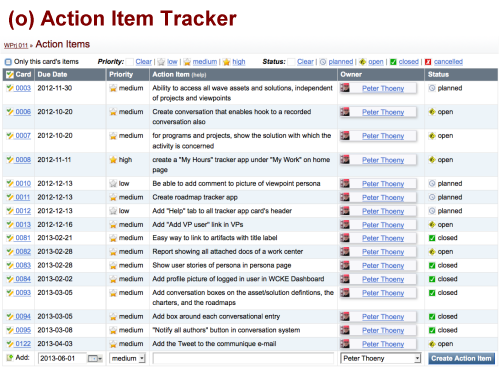Check the Priority Clear filter box
Image resolution: width=500 pixels, height=380 pixels.
coord(130,62)
